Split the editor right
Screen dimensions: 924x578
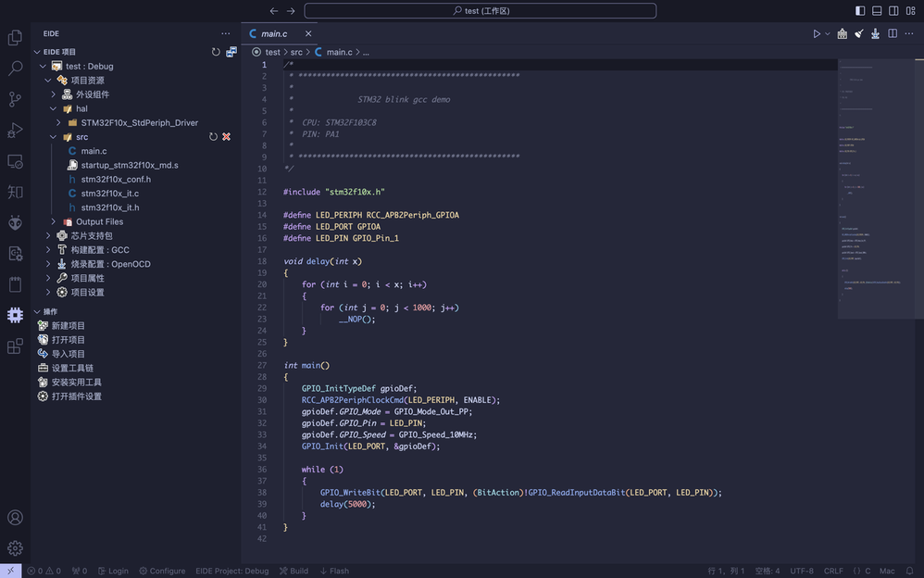point(893,33)
